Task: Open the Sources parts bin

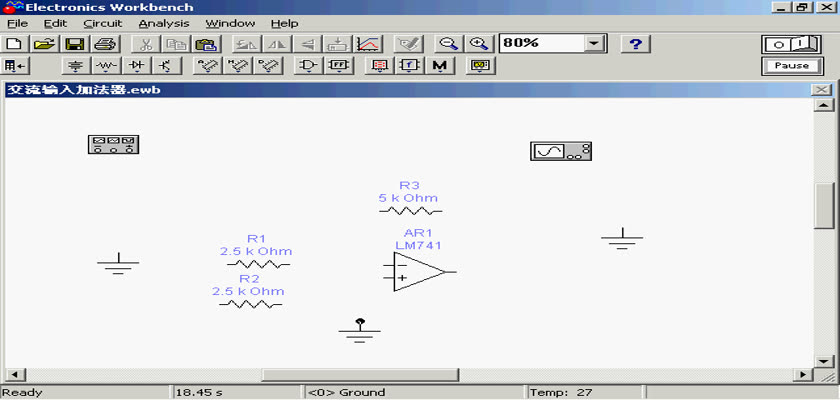Action: 78,66
